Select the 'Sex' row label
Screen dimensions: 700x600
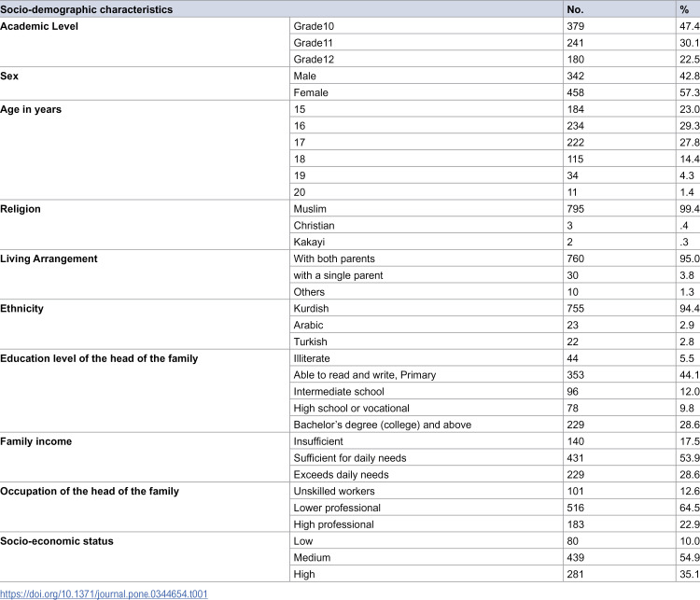point(9,76)
